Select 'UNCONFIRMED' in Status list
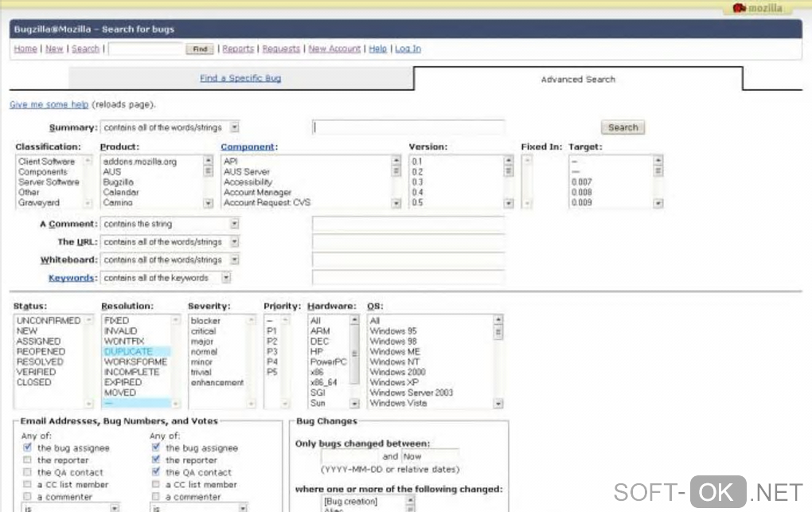 48,321
